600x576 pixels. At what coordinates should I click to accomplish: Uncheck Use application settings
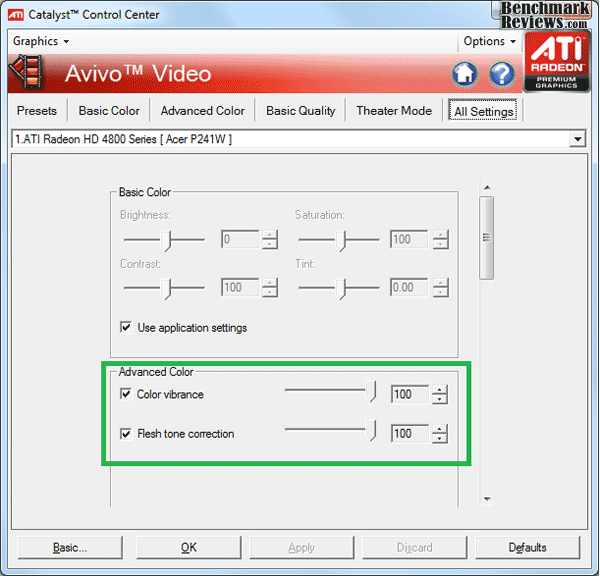[x=126, y=327]
